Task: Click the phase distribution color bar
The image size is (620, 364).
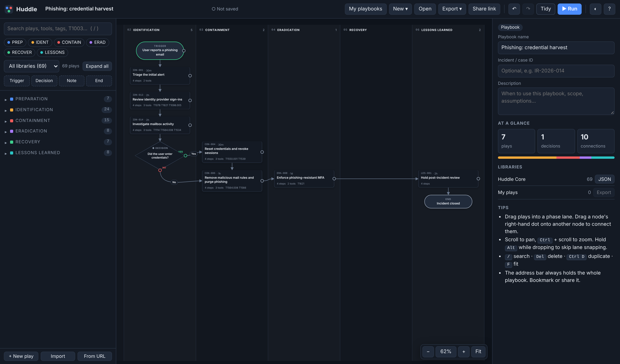Action: [556, 157]
